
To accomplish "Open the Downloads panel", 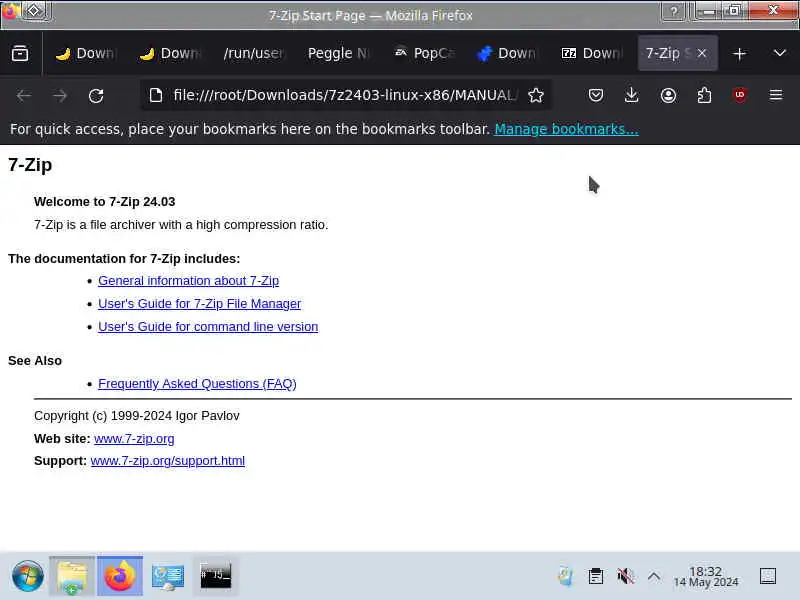I will tap(632, 95).
